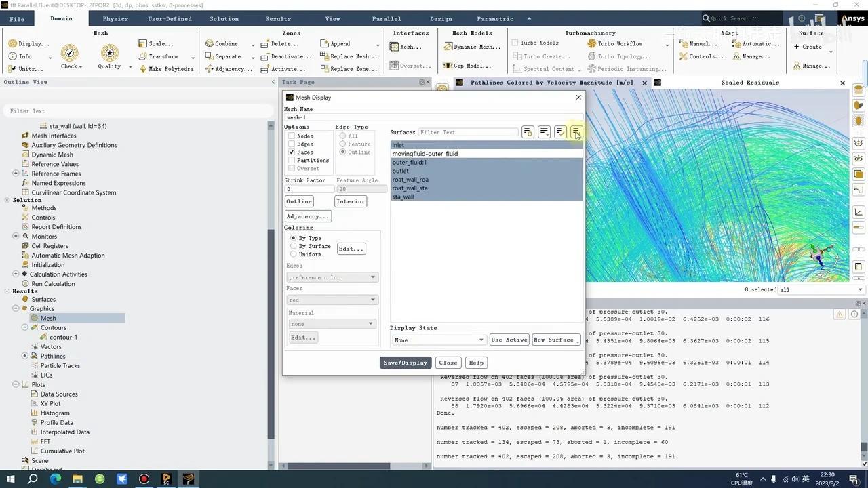This screenshot has width=868, height=488.
Task: Switch to the Scaled Residuals tab
Action: coord(749,83)
